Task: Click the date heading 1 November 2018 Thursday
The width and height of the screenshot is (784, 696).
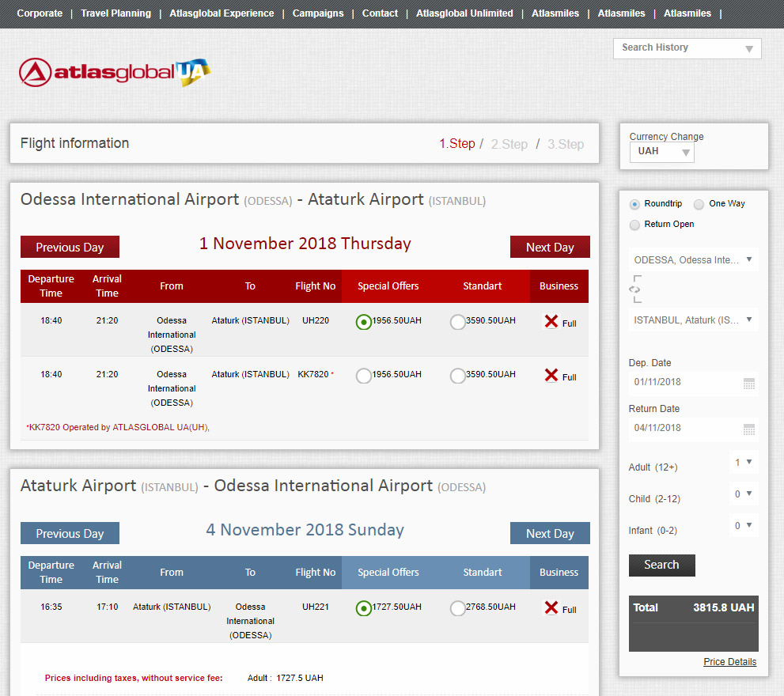Action: 305,244
